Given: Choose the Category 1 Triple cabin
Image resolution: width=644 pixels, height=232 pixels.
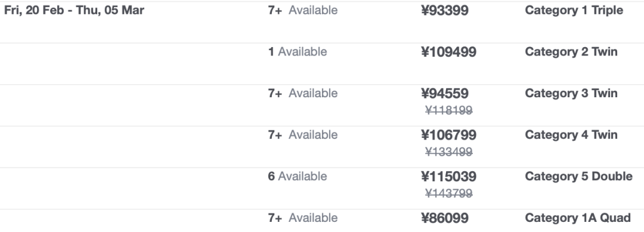Looking at the screenshot, I should pyautogui.click(x=574, y=10).
